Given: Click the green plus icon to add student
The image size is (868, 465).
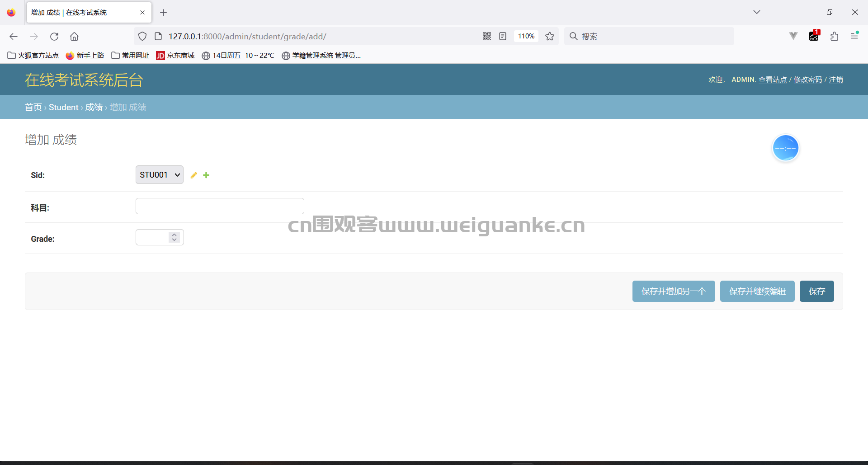Looking at the screenshot, I should [x=206, y=175].
